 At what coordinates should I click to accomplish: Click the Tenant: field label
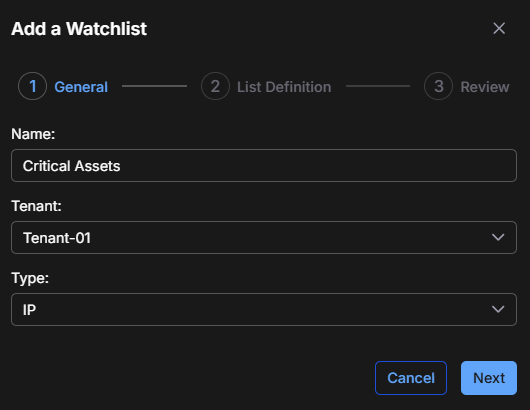click(37, 206)
